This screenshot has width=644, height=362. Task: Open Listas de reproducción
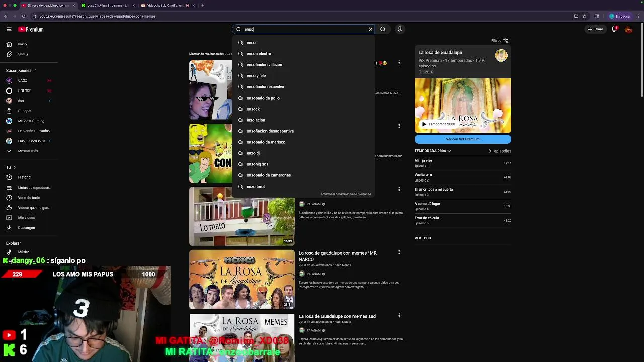click(x=28, y=188)
